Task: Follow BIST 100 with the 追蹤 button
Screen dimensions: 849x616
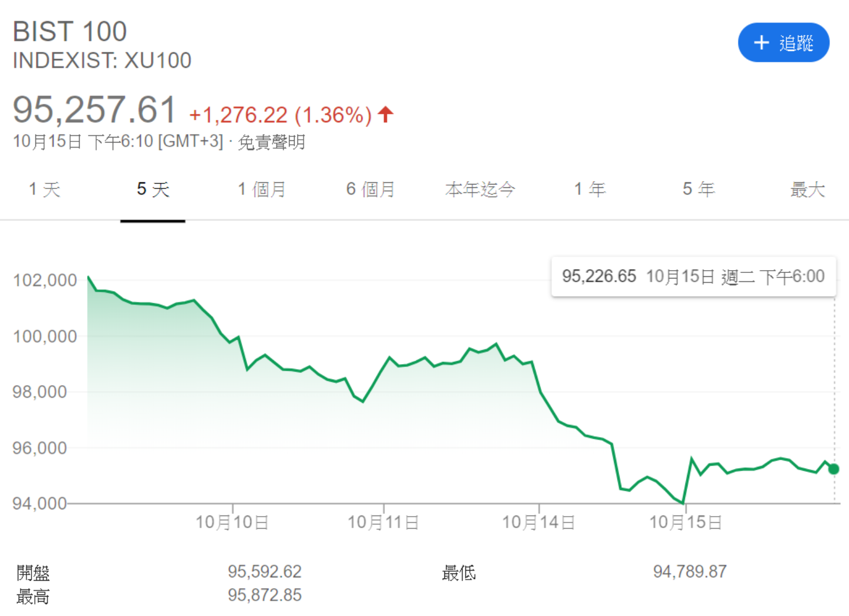Action: click(783, 43)
